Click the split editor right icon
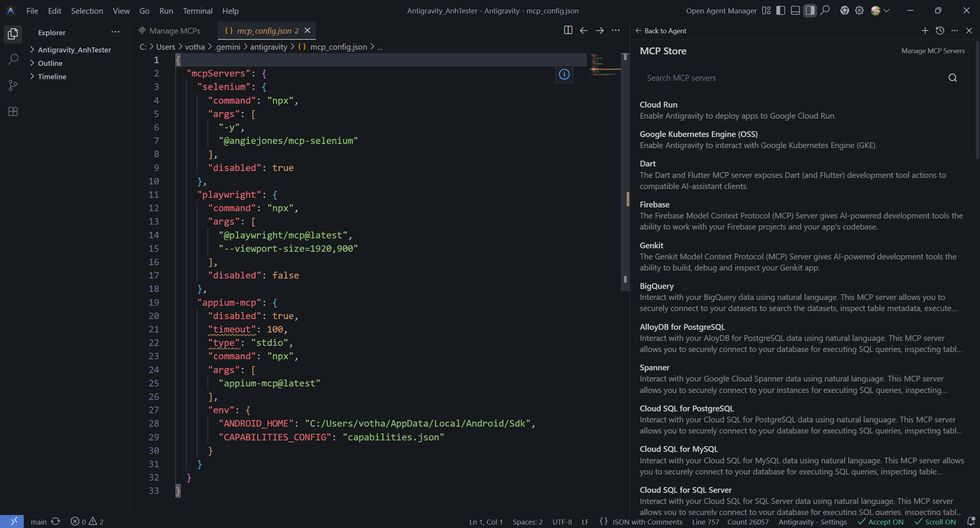This screenshot has height=528, width=980. (568, 31)
